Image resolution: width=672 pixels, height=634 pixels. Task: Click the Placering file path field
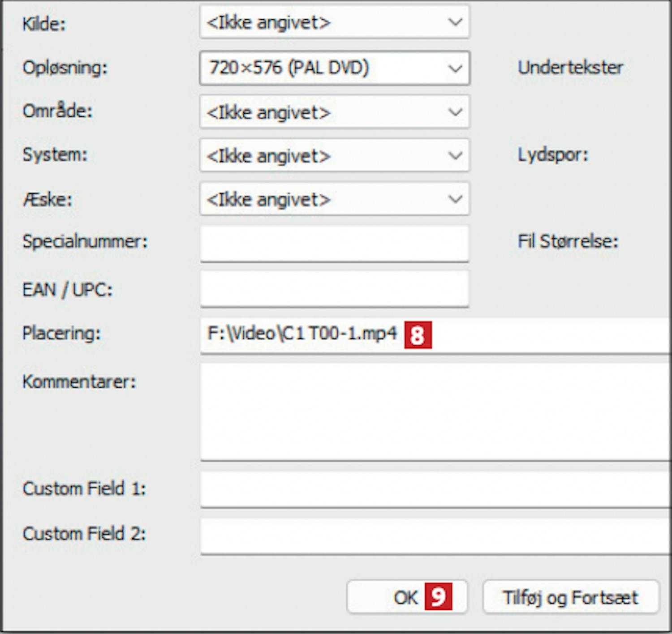(x=538, y=334)
